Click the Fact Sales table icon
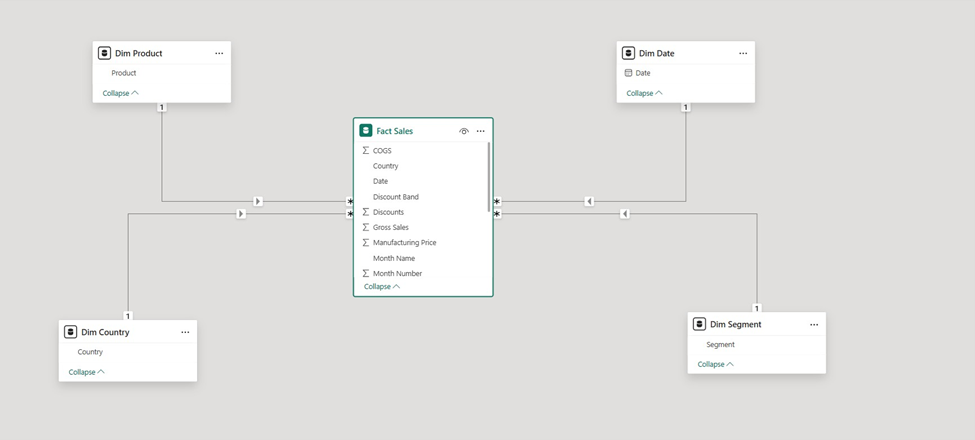Viewport: 975px width, 440px height. click(366, 131)
